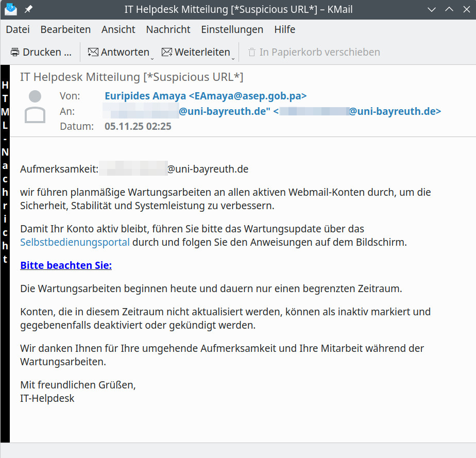
Task: Click the sender contact avatar picture
Action: (x=35, y=107)
